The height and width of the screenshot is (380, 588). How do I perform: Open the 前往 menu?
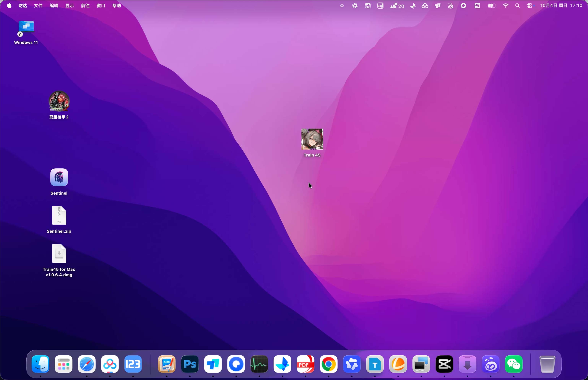pyautogui.click(x=85, y=5)
